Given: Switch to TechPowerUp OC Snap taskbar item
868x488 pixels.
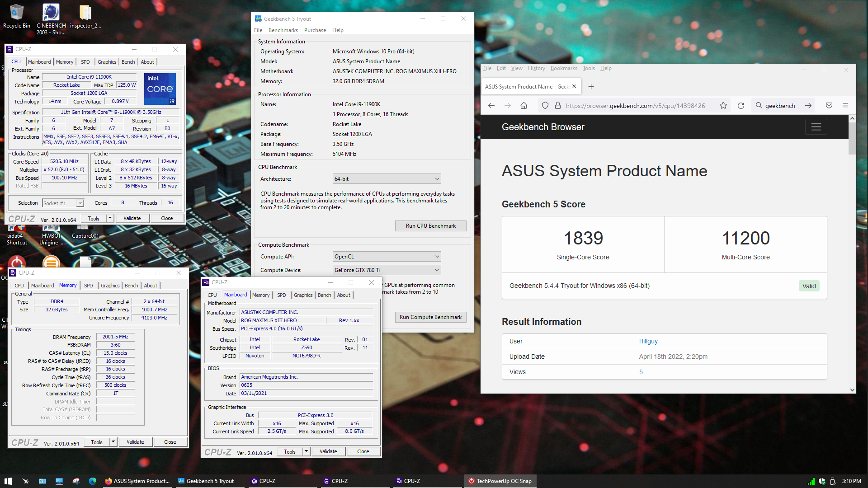Looking at the screenshot, I should coord(500,481).
